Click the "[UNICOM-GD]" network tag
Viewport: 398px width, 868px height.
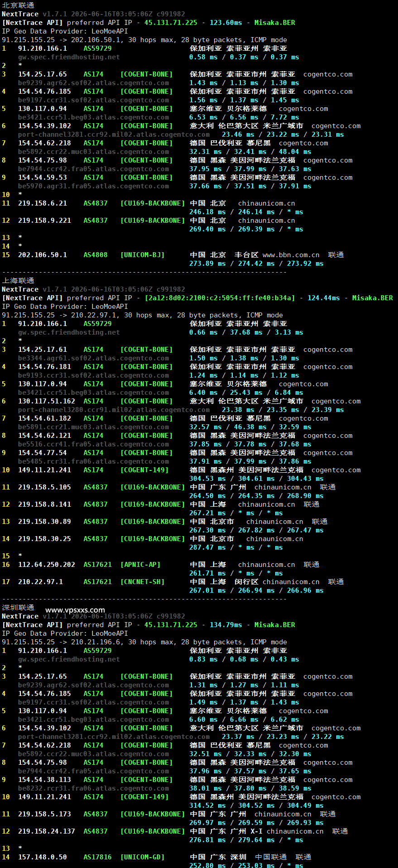point(142,857)
